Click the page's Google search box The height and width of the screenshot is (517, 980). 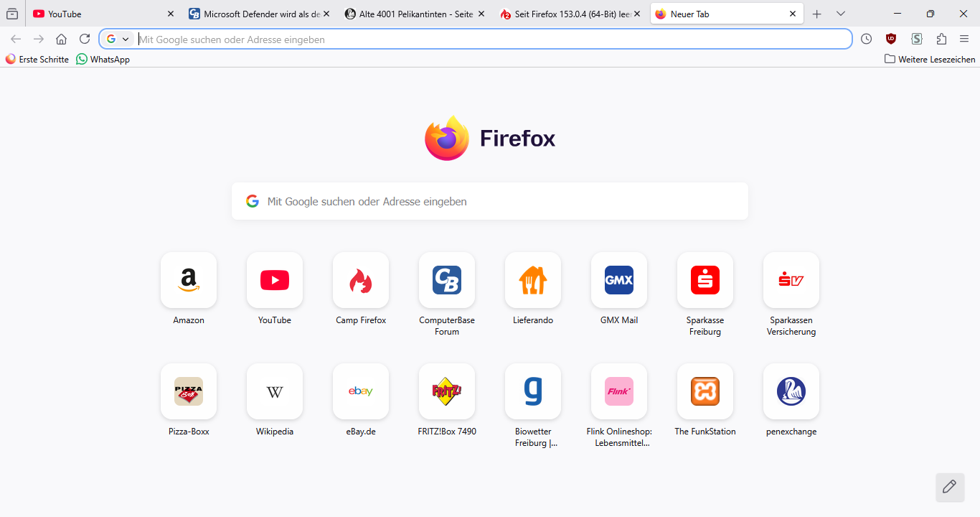pyautogui.click(x=490, y=201)
